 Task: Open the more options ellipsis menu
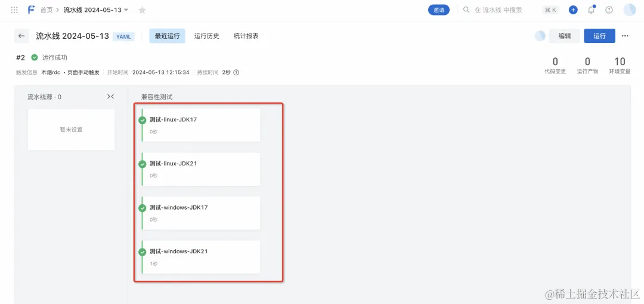click(625, 36)
